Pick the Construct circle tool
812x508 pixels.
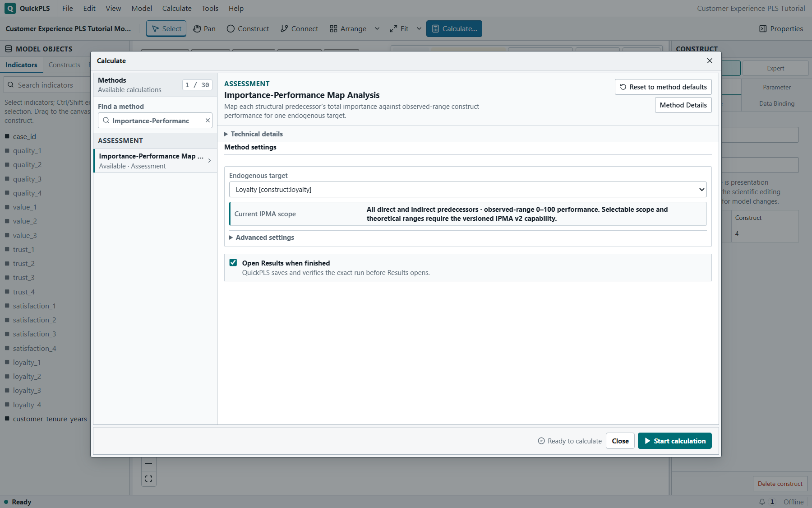[x=248, y=28]
